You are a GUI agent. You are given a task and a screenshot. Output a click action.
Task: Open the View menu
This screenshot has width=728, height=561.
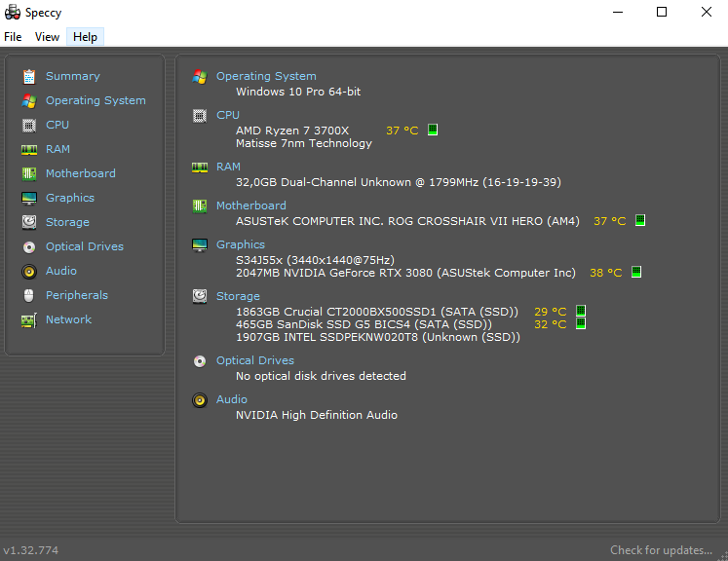(47, 37)
